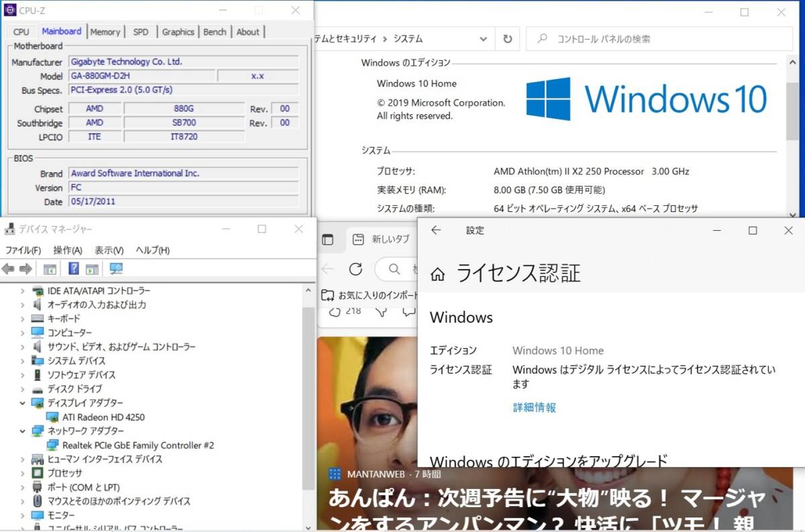Toggle action pane icon in Device Manager
The width and height of the screenshot is (805, 532).
pyautogui.click(x=92, y=269)
